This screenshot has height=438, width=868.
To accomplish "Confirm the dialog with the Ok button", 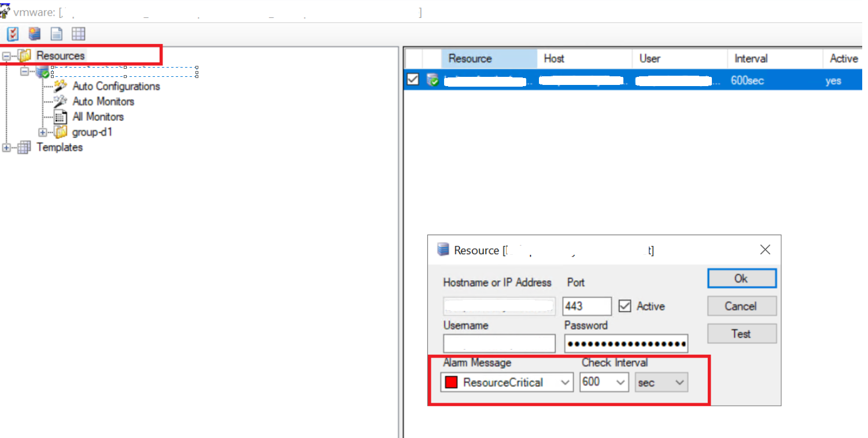I will [x=741, y=279].
